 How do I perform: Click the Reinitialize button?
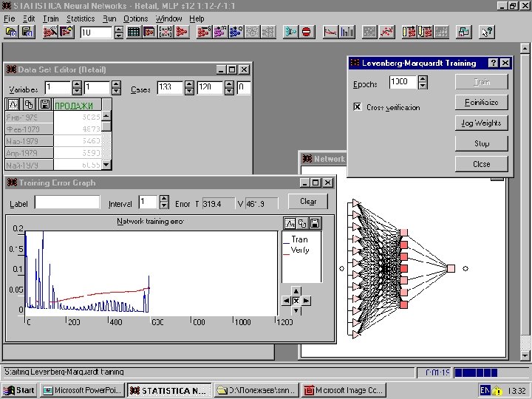click(x=482, y=103)
